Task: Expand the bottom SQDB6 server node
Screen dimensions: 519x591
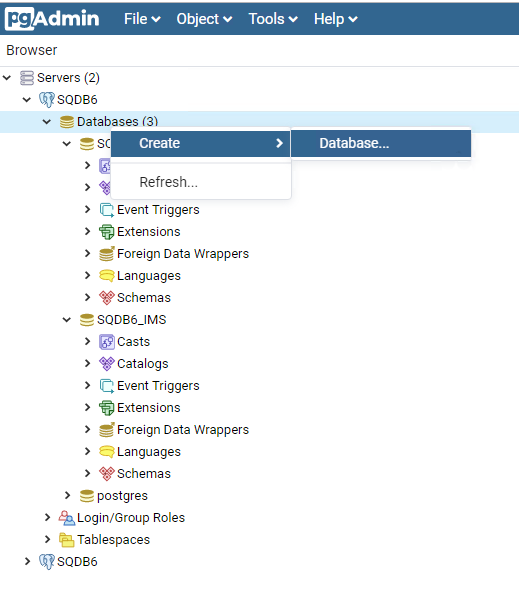Action: click(28, 562)
